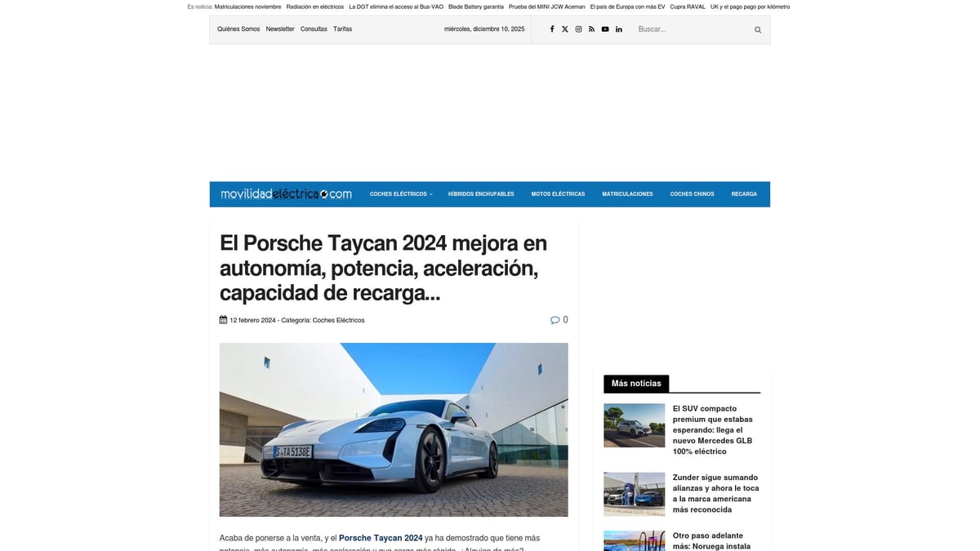
Task: Click inside the Buscar search field
Action: (x=686, y=29)
